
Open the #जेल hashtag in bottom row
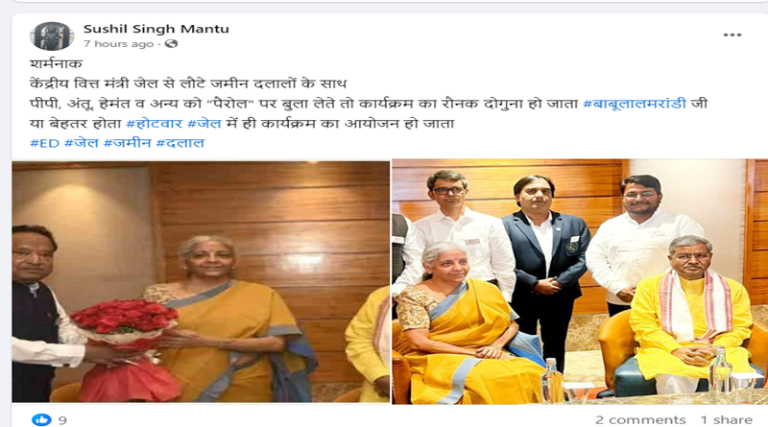click(x=81, y=143)
